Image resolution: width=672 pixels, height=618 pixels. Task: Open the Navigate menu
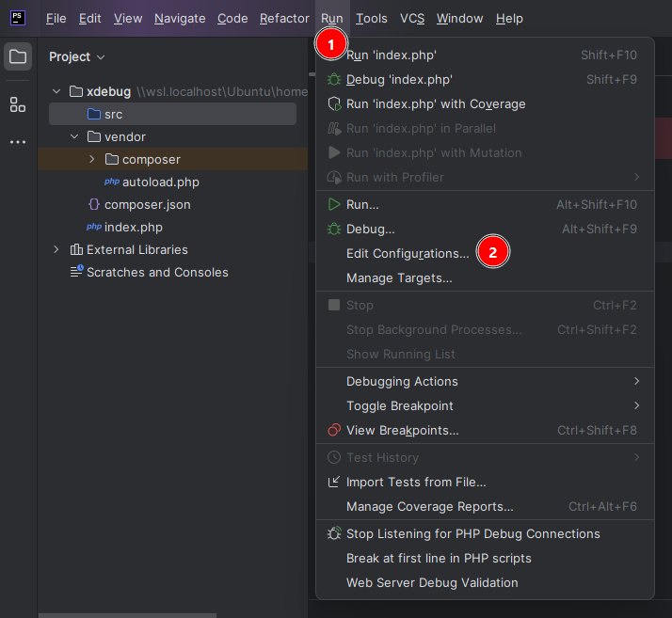coord(178,18)
